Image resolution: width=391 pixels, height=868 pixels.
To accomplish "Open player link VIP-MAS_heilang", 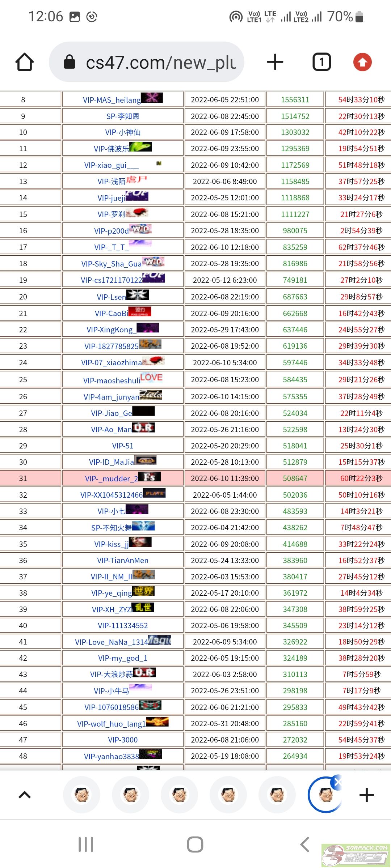I will pos(112,100).
